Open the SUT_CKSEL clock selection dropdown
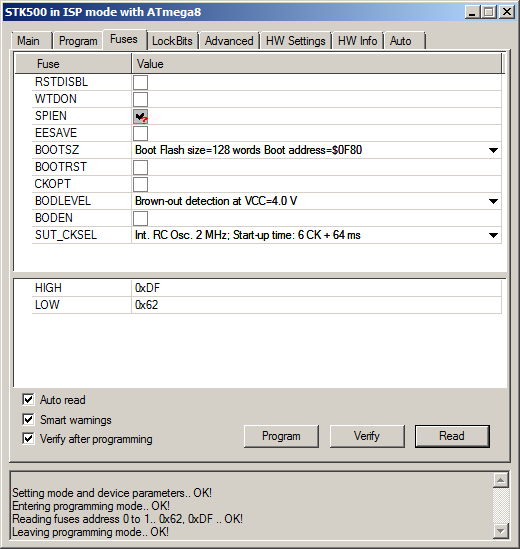520x549 pixels. (493, 235)
